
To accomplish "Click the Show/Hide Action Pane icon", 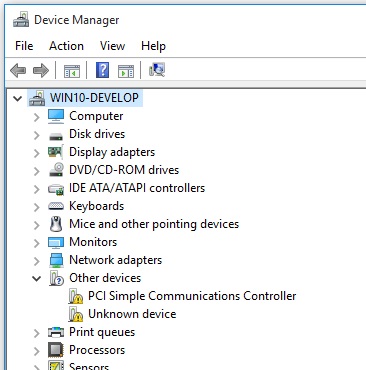I will click(126, 71).
